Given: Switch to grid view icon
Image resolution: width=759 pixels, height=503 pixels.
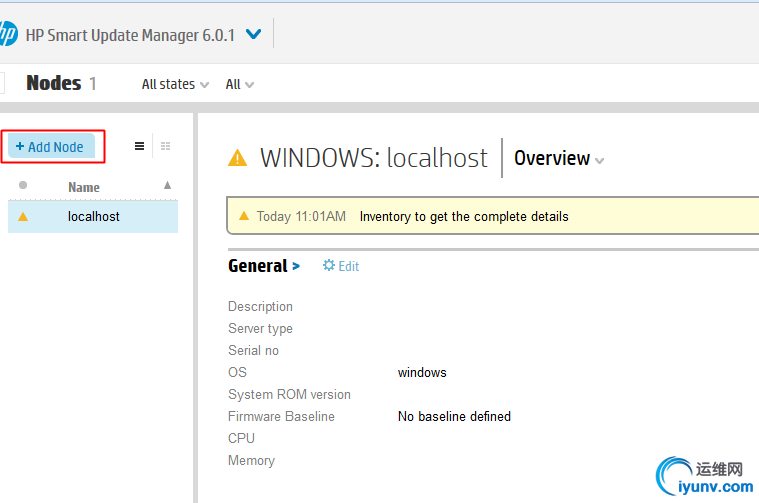Looking at the screenshot, I should (x=166, y=146).
